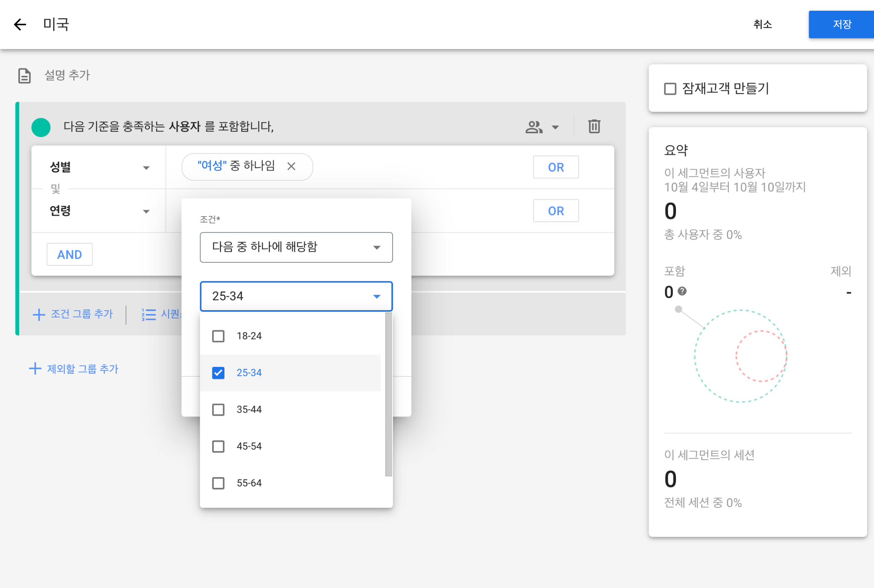This screenshot has width=874, height=588.
Task: Uncheck the 25-34 age checkbox
Action: point(218,373)
